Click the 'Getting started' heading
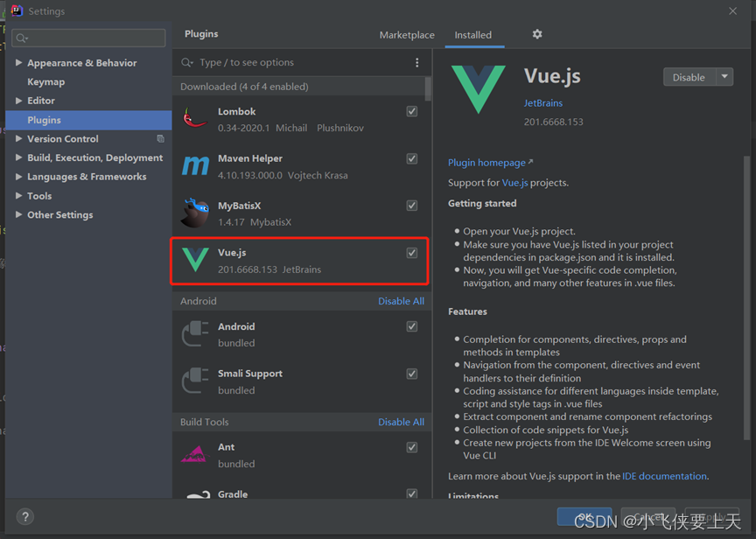756x539 pixels. (x=482, y=204)
